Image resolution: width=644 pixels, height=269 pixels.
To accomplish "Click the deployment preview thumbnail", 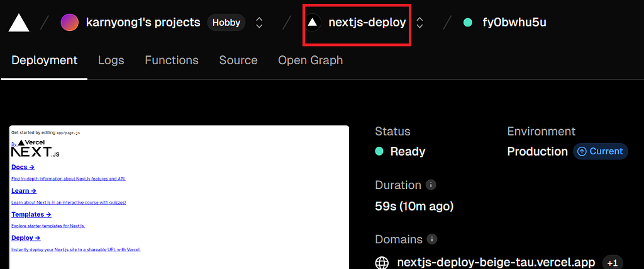I will coord(179,197).
